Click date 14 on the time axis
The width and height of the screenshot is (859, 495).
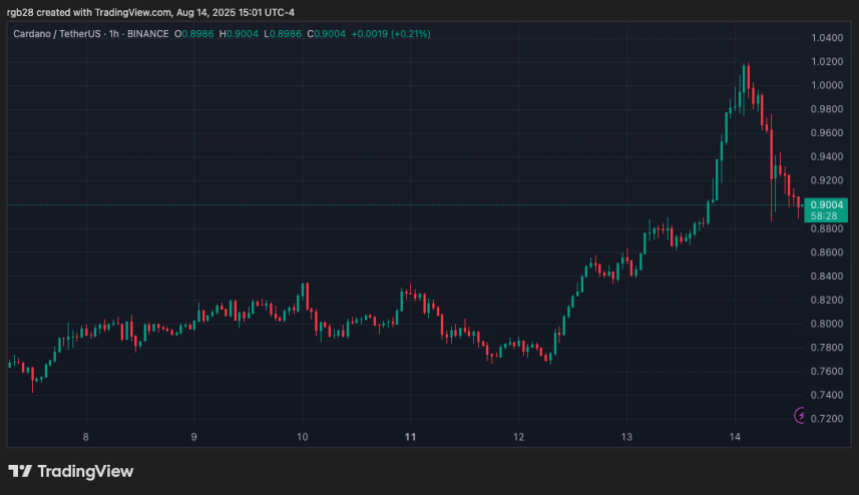click(x=734, y=437)
